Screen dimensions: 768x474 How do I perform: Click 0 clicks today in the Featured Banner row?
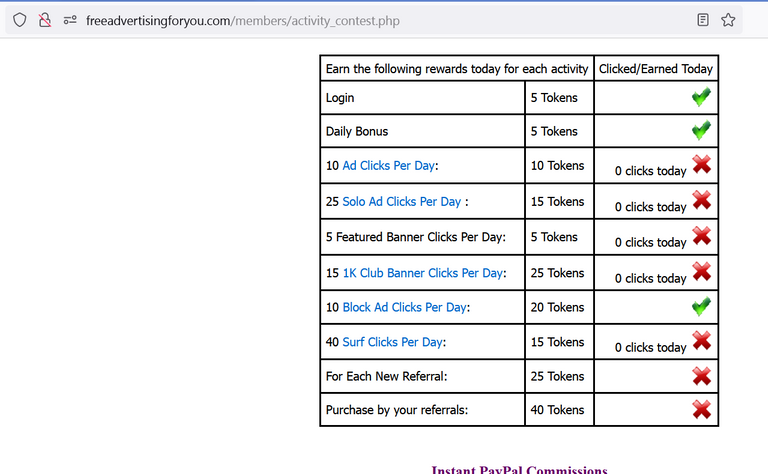click(650, 242)
